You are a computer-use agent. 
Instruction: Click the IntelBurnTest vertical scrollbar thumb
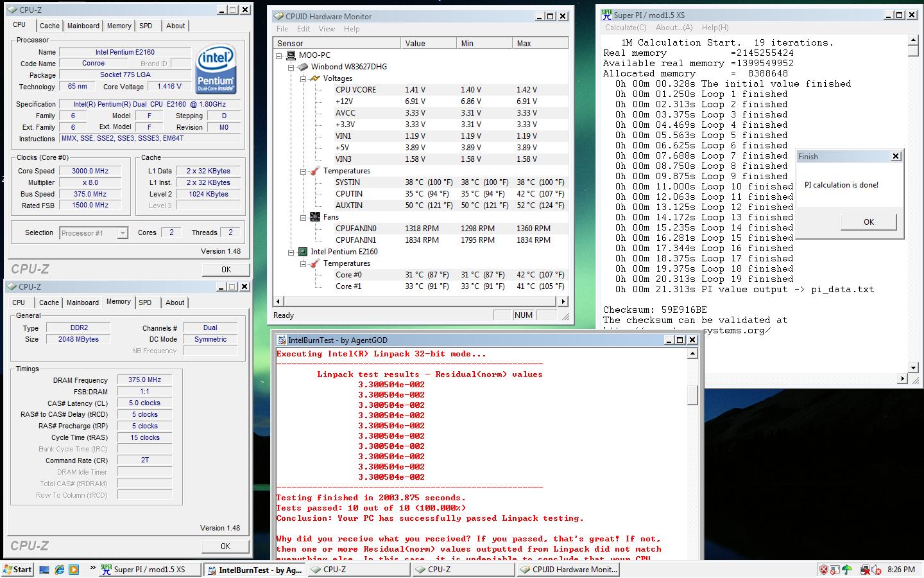click(692, 395)
